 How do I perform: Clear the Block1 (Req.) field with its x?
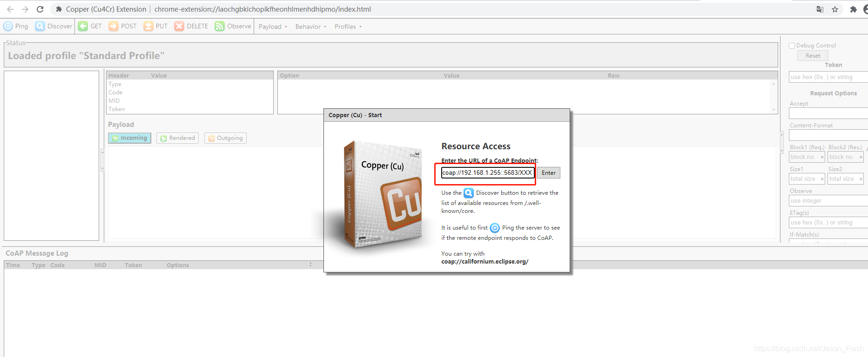tap(822, 157)
